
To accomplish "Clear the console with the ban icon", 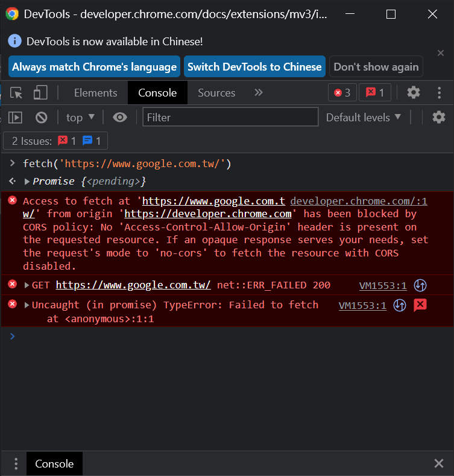I will pyautogui.click(x=41, y=118).
